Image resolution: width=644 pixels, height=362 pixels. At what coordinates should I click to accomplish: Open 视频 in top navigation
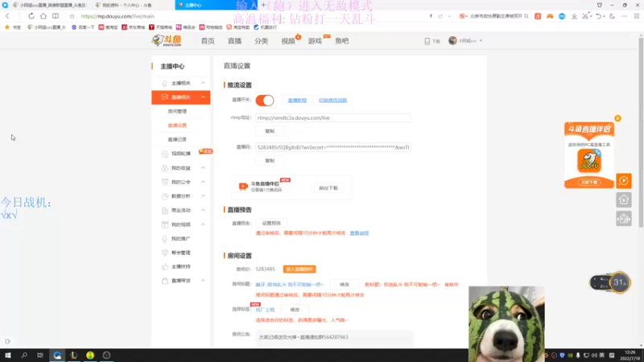pos(288,41)
